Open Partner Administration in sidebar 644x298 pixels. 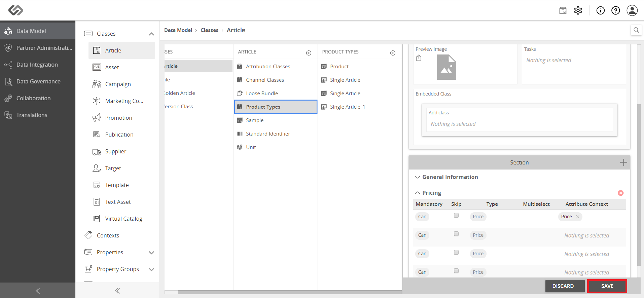click(x=38, y=48)
